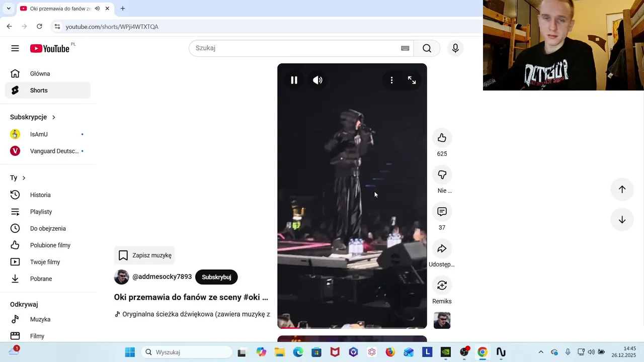Mute the Shorts video volume

point(317,80)
